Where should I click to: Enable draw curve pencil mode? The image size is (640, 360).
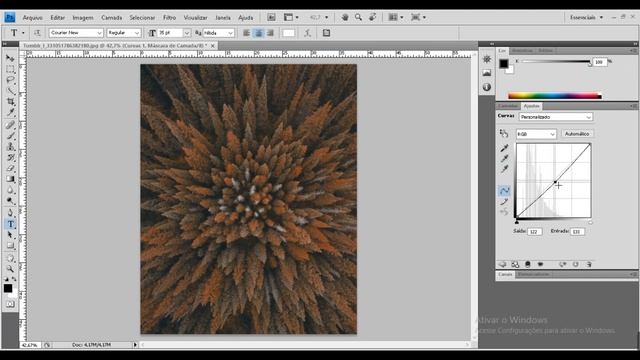[x=504, y=202]
